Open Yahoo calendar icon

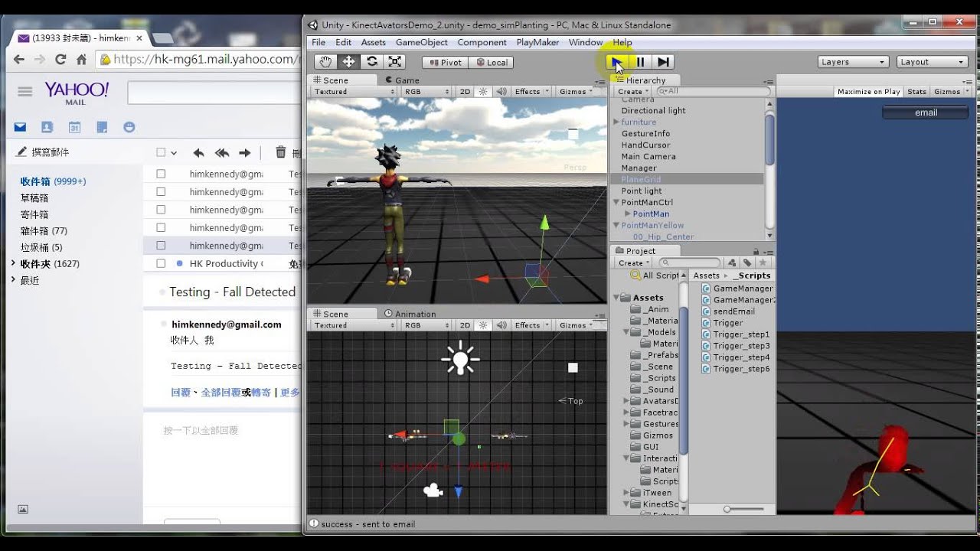coord(74,127)
